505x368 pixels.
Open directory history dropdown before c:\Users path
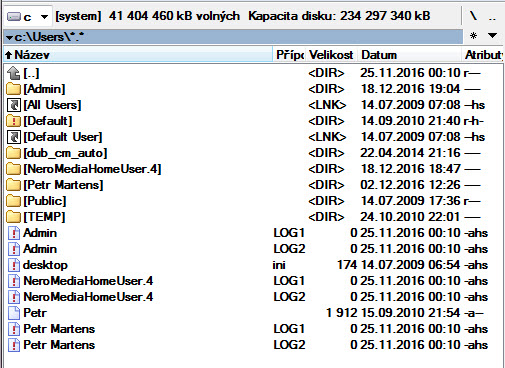click(x=9, y=37)
